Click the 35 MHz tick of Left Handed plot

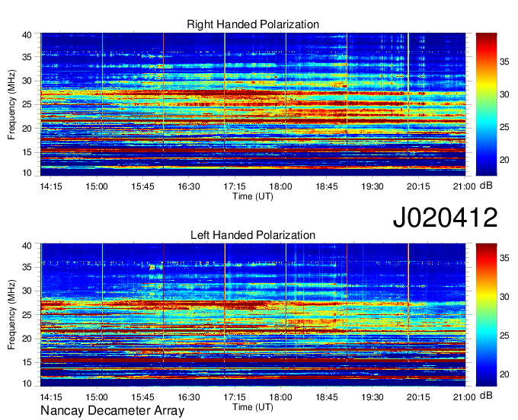click(x=27, y=267)
